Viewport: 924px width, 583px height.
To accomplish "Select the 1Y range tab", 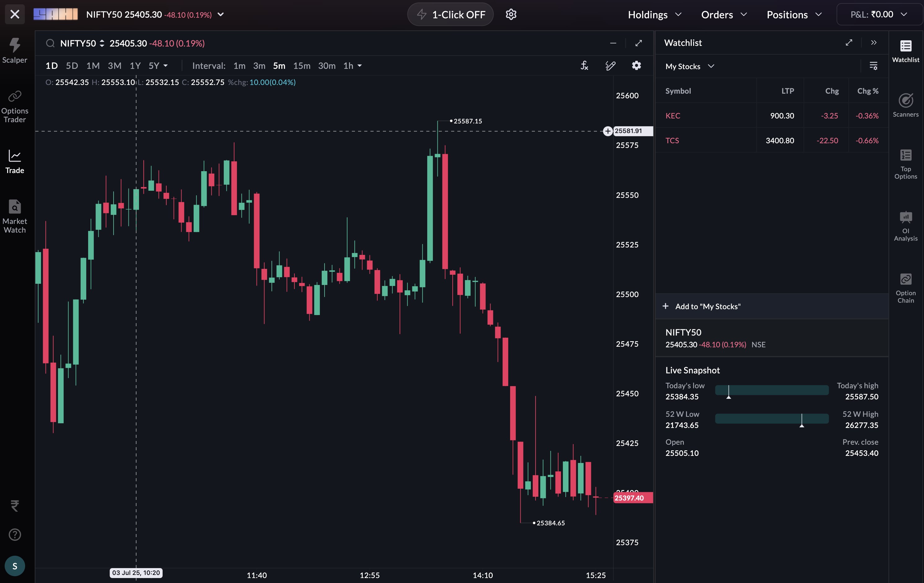I will 135,66.
